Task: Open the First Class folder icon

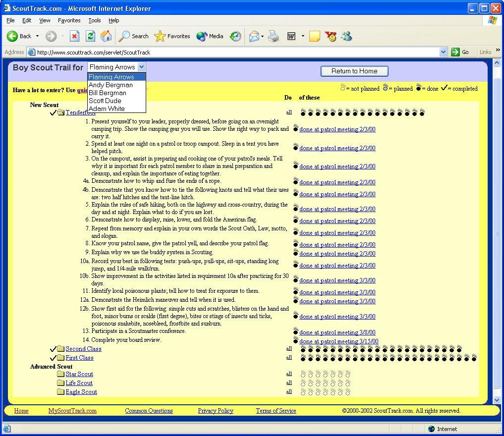Action: (x=61, y=358)
